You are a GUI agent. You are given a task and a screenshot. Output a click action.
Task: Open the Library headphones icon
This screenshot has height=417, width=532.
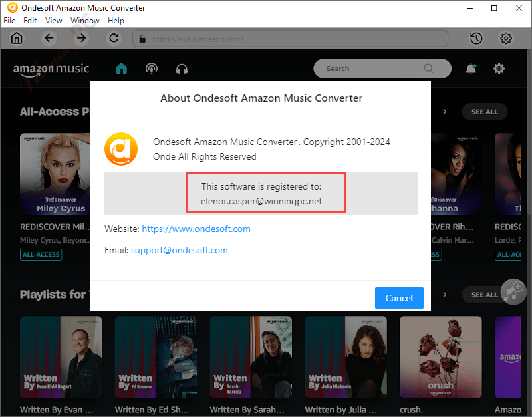pos(182,69)
